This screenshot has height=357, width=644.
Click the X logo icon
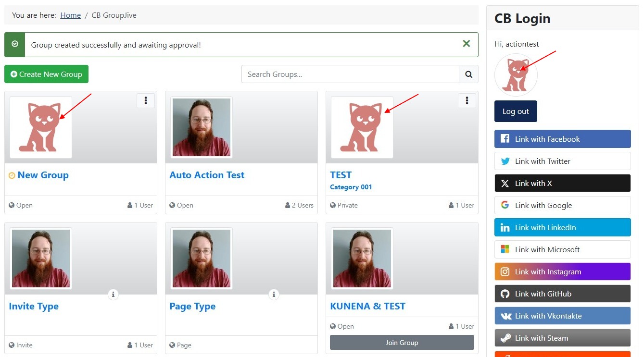(505, 183)
